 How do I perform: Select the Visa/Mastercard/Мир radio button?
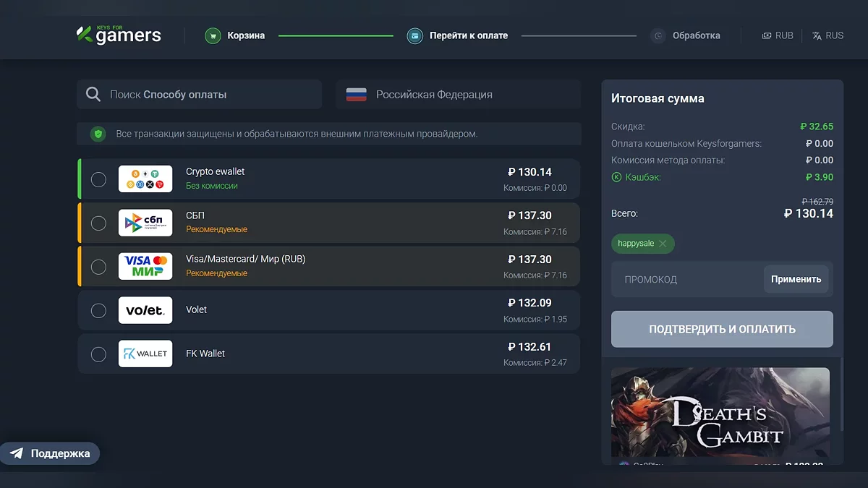98,267
